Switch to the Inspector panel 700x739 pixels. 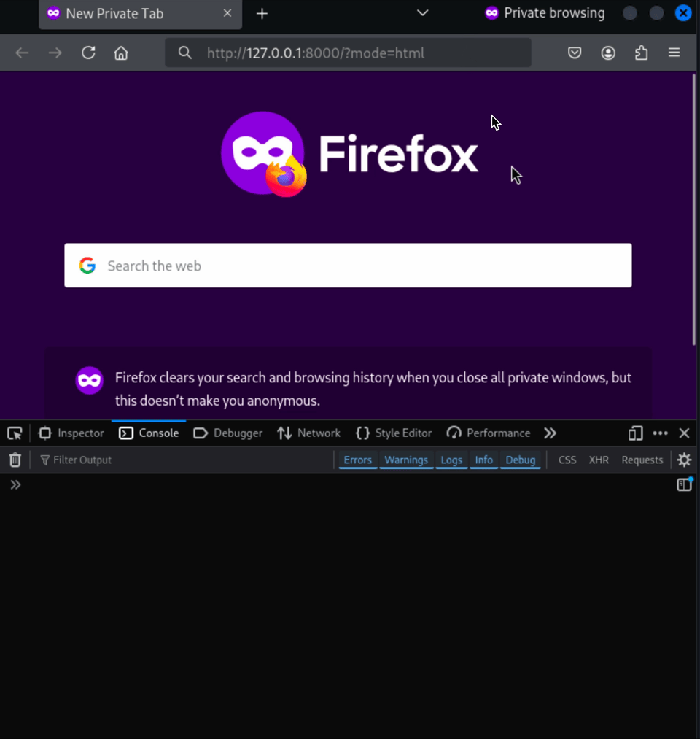(71, 433)
